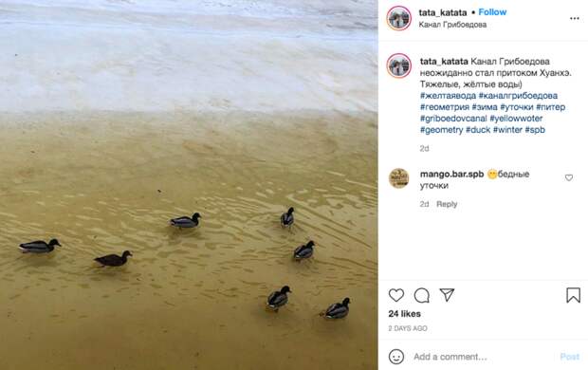Open mango.bar.spb avatar

pyautogui.click(x=398, y=178)
